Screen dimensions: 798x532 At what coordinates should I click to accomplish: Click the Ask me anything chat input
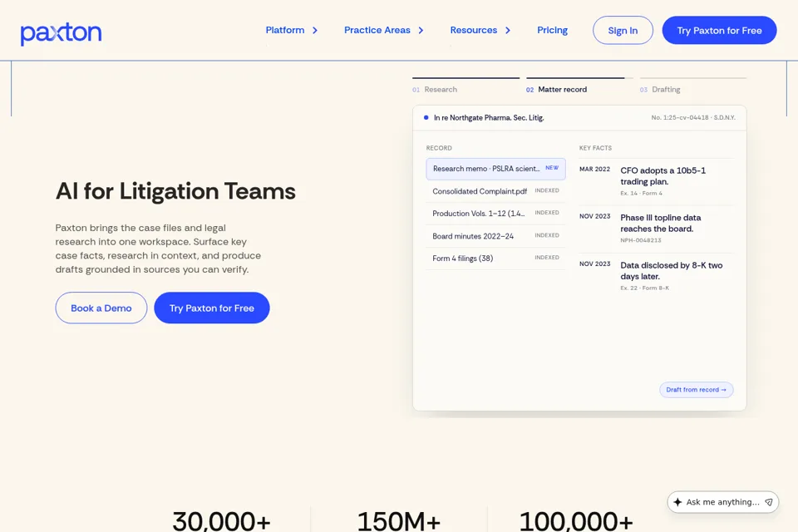(x=722, y=502)
